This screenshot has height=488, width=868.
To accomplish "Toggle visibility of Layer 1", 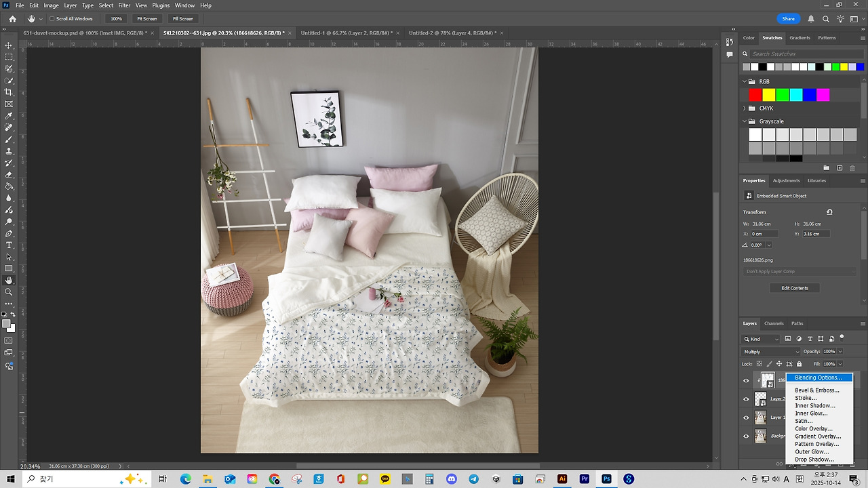I will [745, 416].
